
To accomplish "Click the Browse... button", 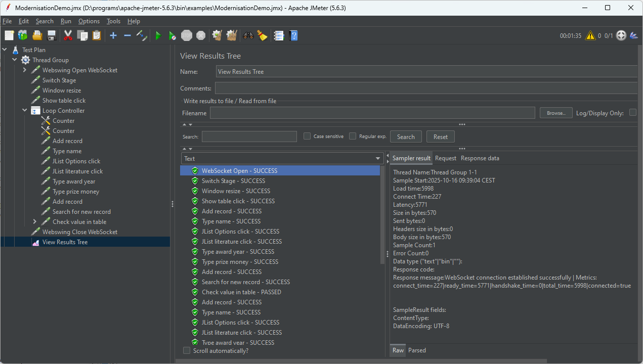I will pos(555,113).
